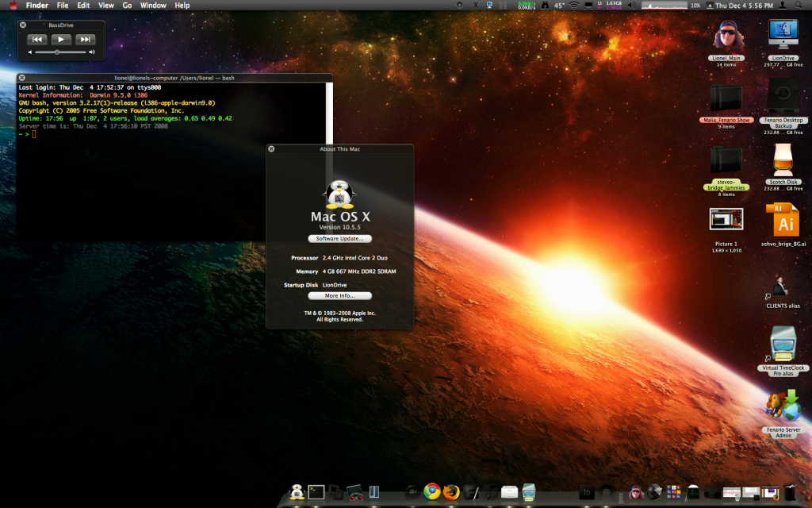Open the Window menu

pos(153,6)
